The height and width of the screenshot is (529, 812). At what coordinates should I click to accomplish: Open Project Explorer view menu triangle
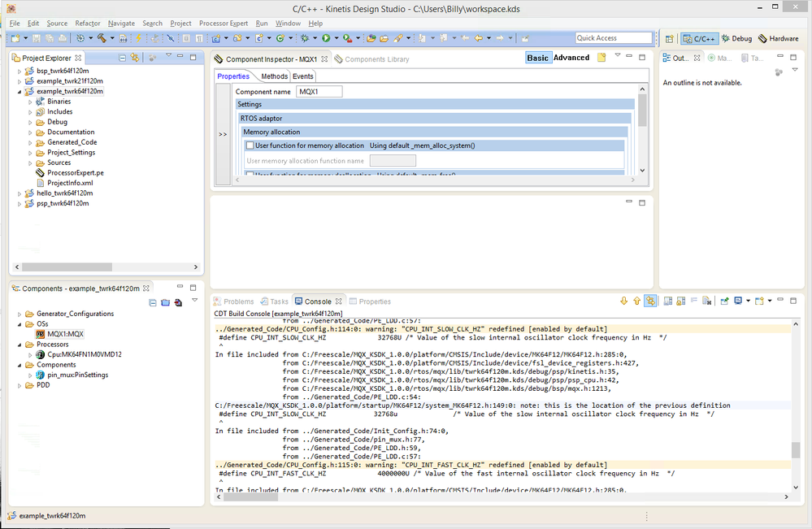click(168, 55)
